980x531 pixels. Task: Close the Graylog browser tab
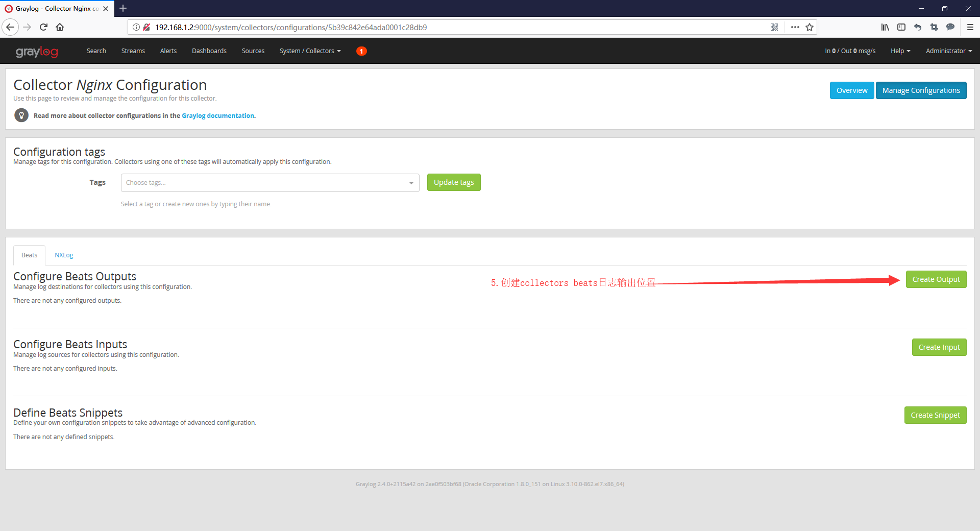point(106,9)
